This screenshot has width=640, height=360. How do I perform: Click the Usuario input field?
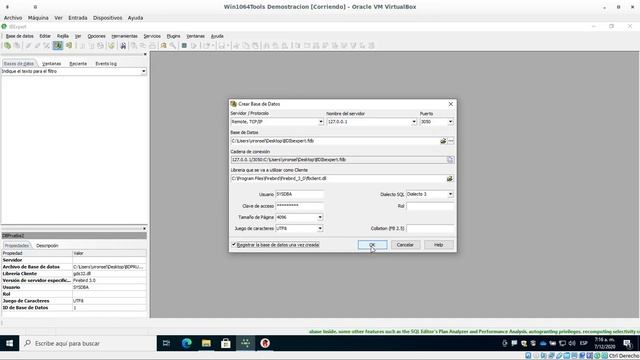pos(300,194)
